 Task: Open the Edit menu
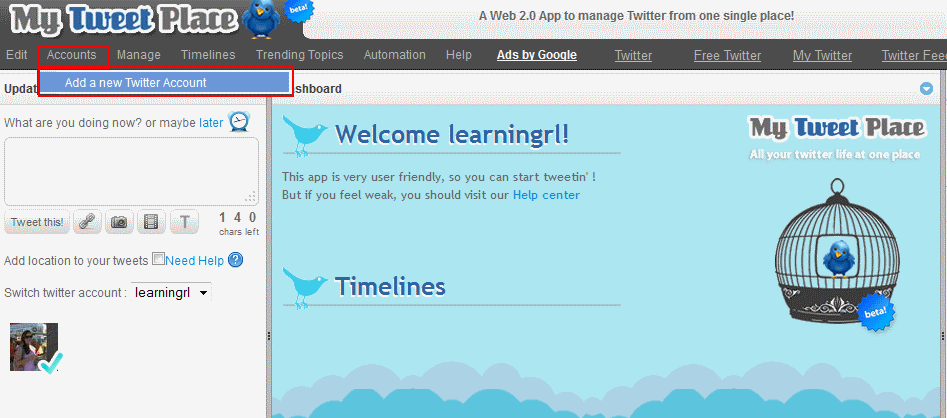(17, 55)
